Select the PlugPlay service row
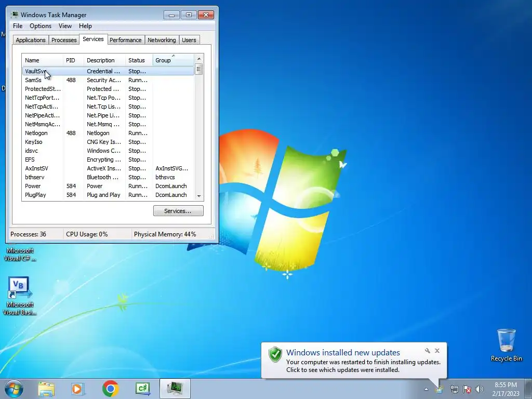Viewport: 532px width, 399px height. (108, 195)
